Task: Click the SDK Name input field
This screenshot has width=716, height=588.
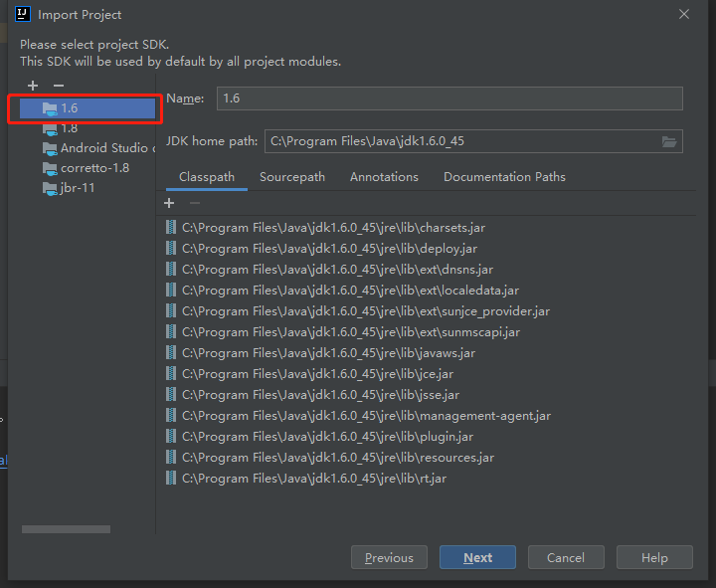Action: point(449,98)
